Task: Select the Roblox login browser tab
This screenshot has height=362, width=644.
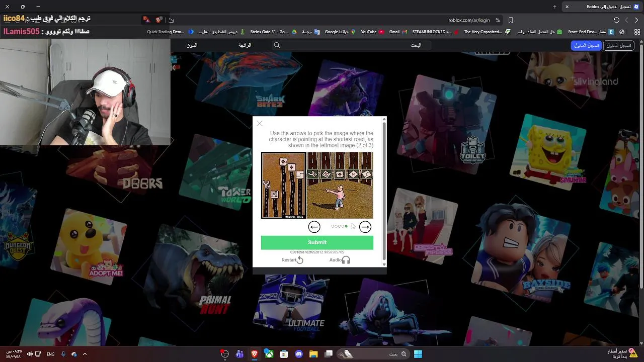Action: (601, 7)
